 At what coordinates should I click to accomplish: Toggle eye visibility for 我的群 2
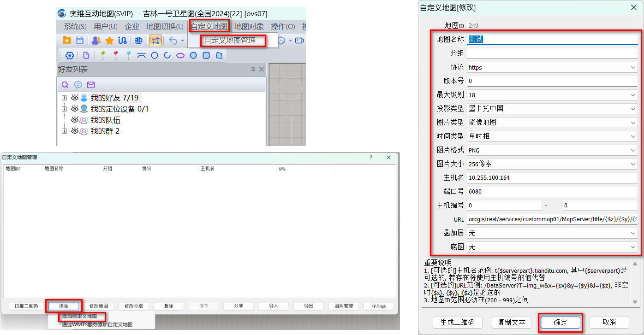click(75, 131)
